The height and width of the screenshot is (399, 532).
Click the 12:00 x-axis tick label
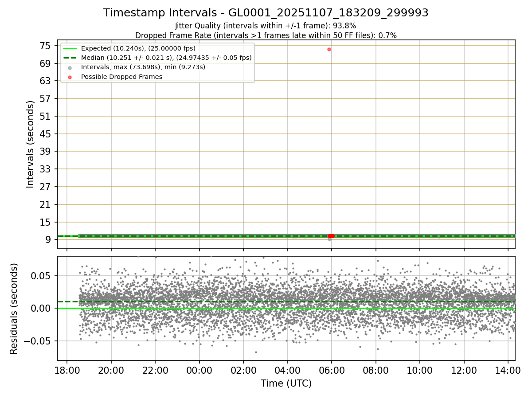(464, 370)
